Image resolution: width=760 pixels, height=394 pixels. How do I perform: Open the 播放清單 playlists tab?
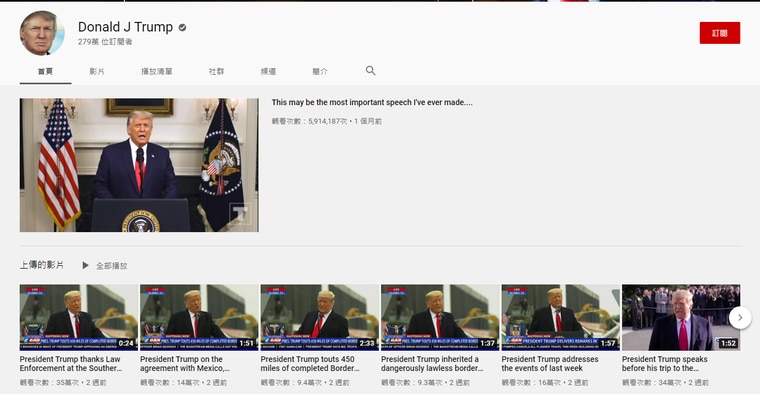157,71
